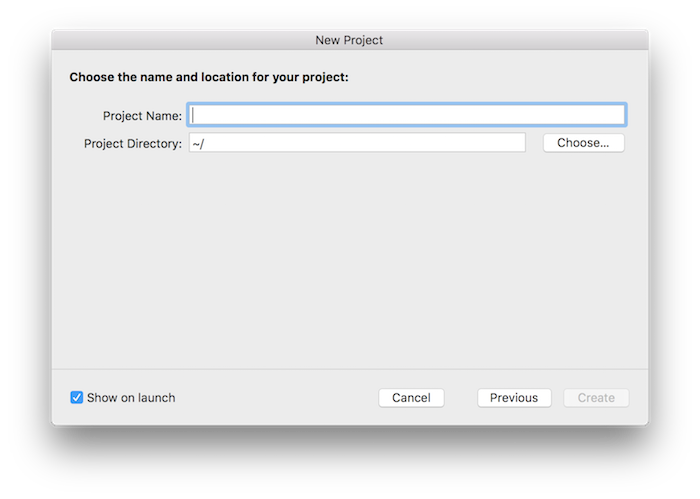Select the "Project Name:" label
The width and height of the screenshot is (700, 499).
point(142,116)
